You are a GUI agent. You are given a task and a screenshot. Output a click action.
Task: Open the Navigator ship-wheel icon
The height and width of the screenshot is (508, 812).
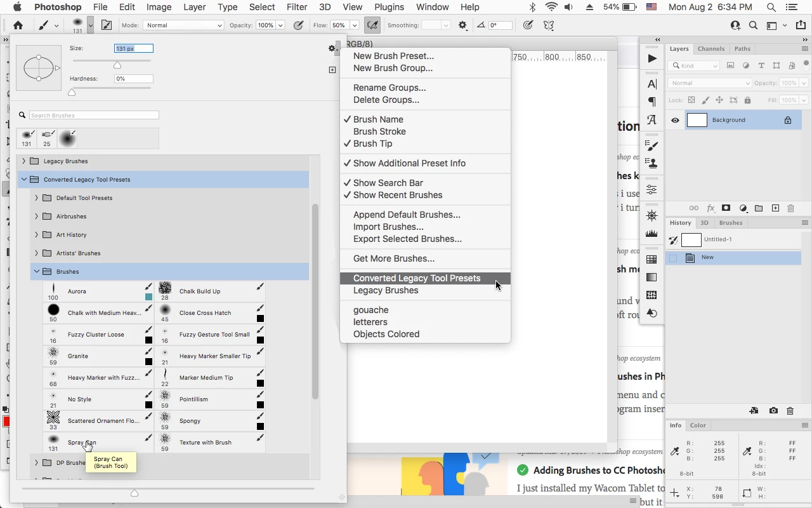[652, 216]
